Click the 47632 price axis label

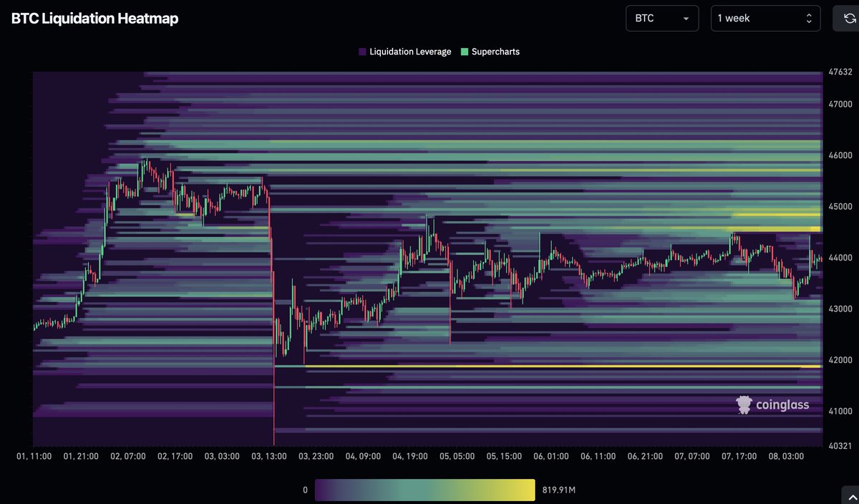coord(840,72)
